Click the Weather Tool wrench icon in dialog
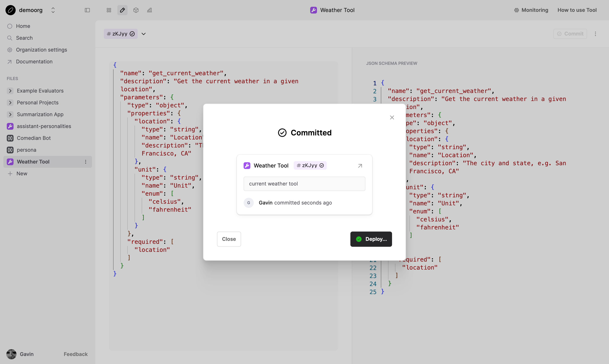The image size is (609, 364). [x=247, y=166]
